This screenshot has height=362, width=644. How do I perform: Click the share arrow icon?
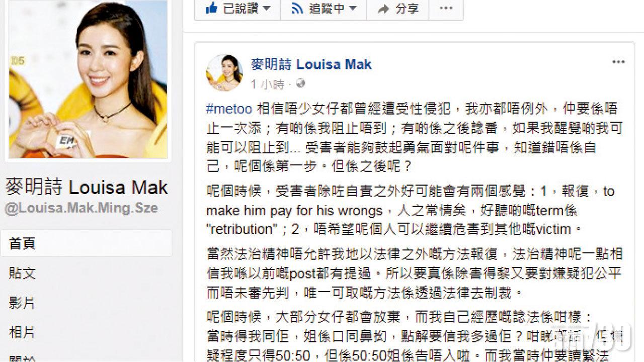coord(384,9)
